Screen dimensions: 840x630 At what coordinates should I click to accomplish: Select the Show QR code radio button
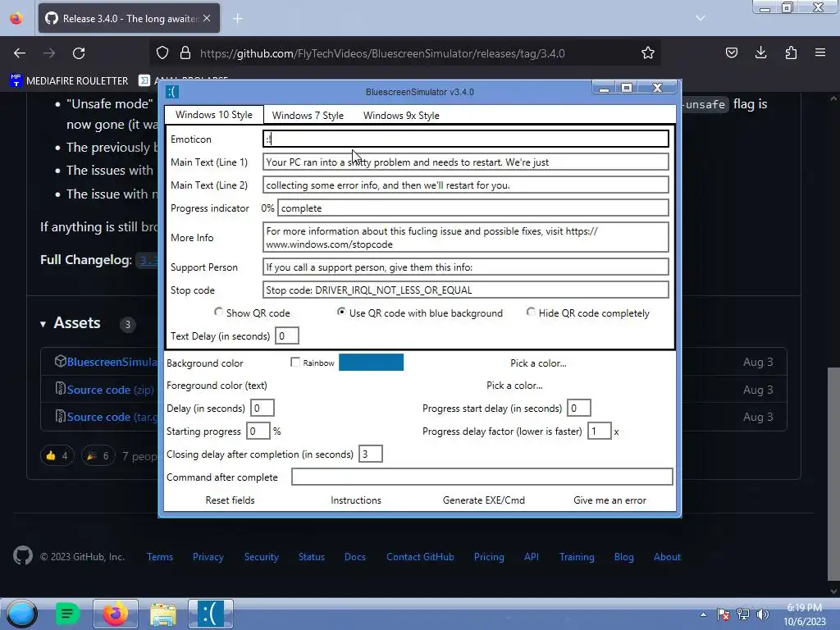tap(218, 312)
